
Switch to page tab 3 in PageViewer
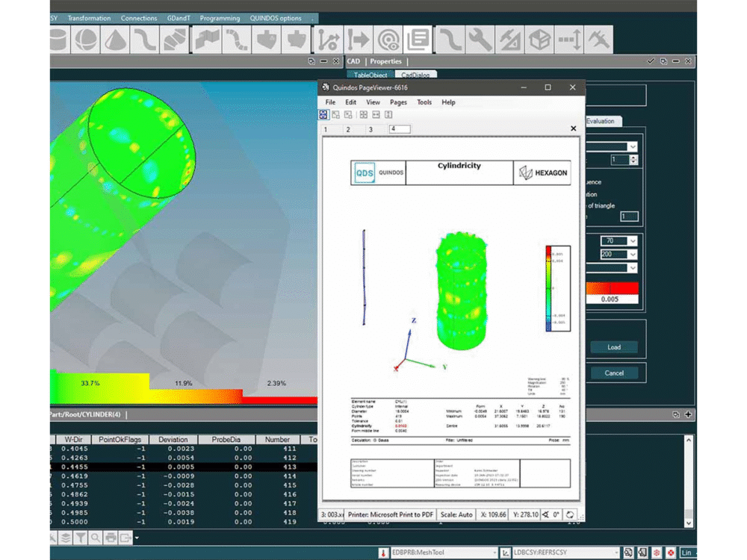(371, 129)
